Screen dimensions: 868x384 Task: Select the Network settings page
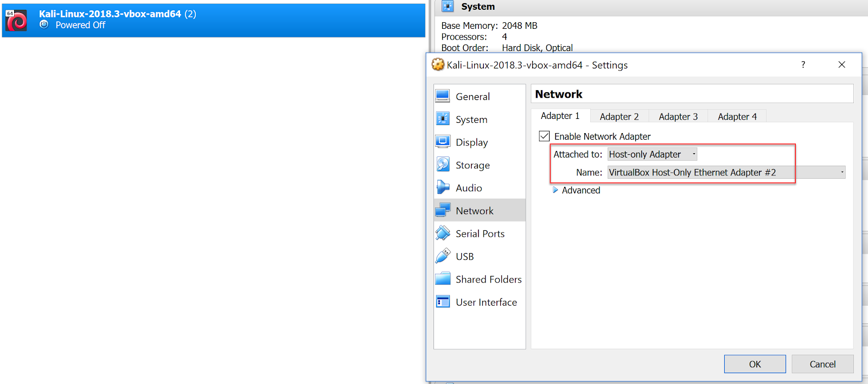[x=480, y=210]
